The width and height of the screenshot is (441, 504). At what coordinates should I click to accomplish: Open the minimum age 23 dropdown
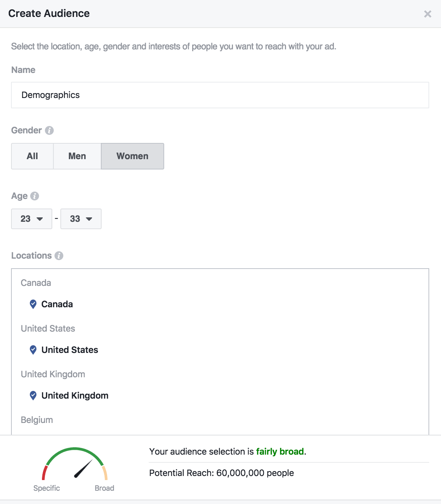point(32,219)
